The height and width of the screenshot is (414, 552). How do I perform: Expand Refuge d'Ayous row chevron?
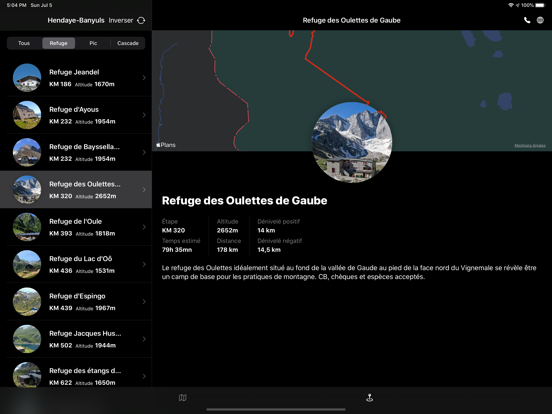144,115
